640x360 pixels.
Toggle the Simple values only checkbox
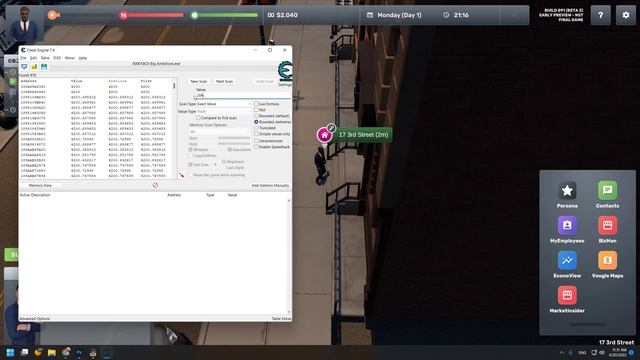coord(256,134)
